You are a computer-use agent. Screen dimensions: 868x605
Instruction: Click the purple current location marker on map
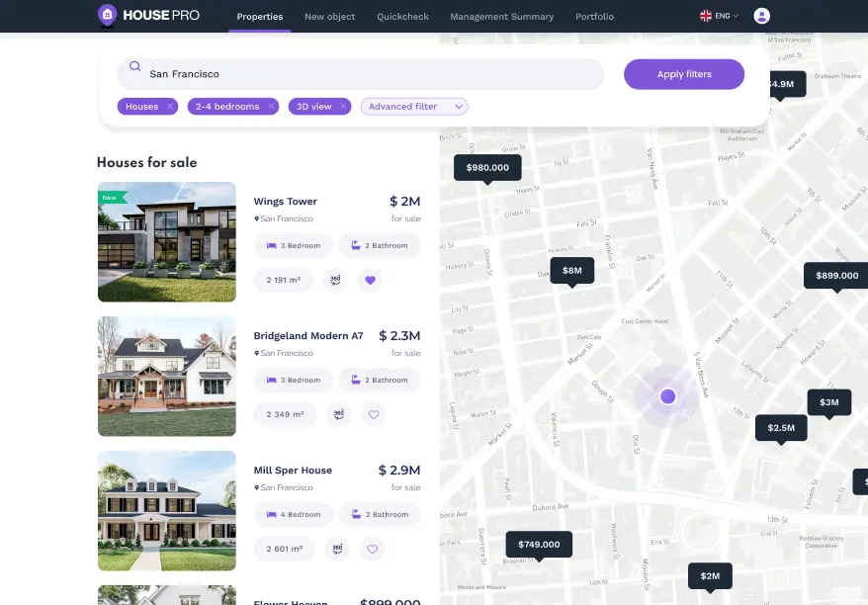(667, 396)
